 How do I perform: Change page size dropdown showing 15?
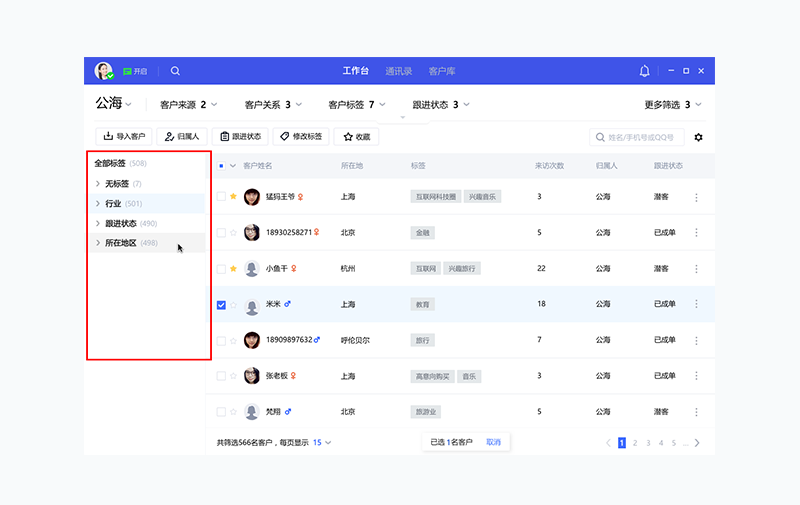tap(322, 442)
